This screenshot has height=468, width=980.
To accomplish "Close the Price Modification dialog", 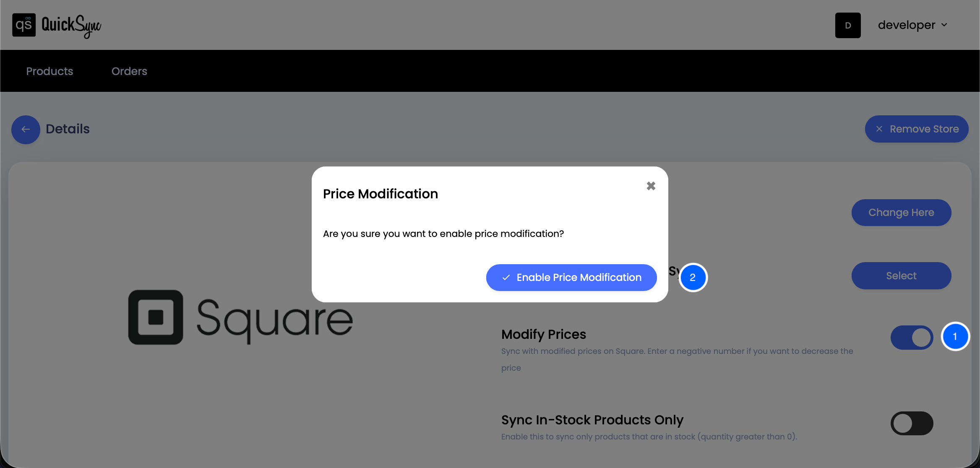I will coord(651,186).
